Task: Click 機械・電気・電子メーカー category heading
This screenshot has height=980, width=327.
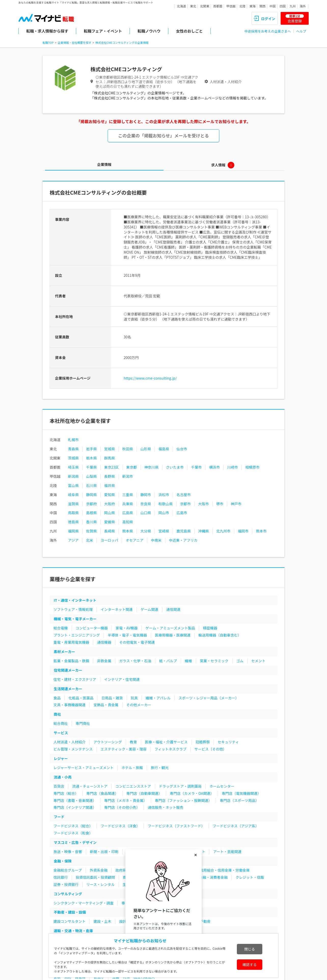Action: (x=75, y=619)
